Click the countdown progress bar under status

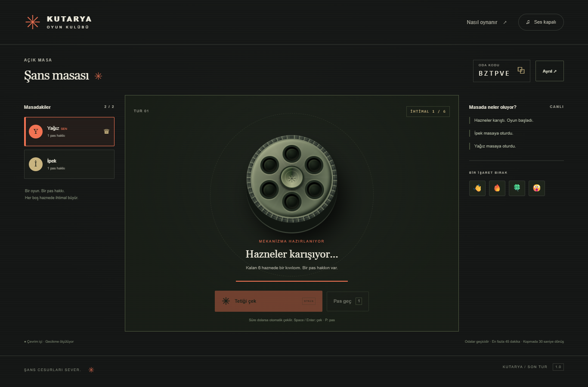pyautogui.click(x=292, y=281)
